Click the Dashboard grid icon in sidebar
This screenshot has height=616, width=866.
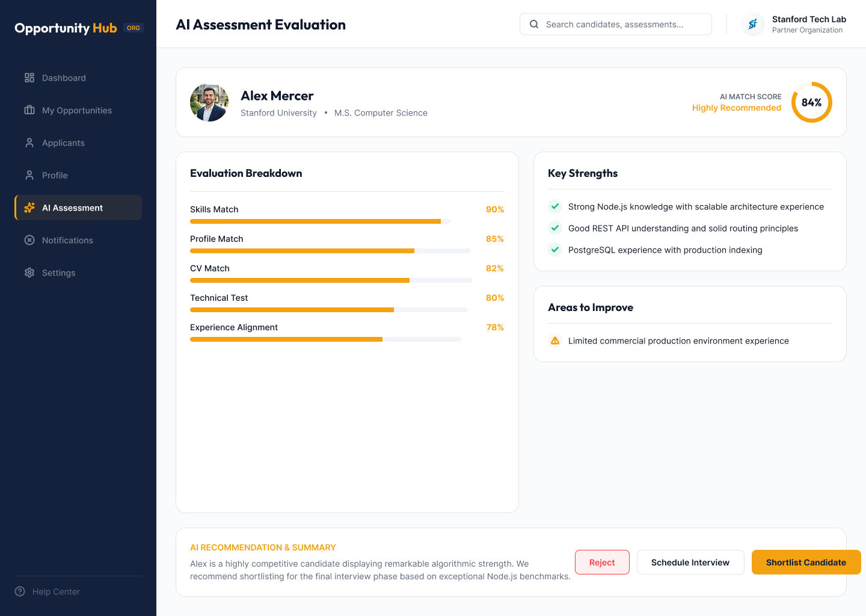pos(29,78)
